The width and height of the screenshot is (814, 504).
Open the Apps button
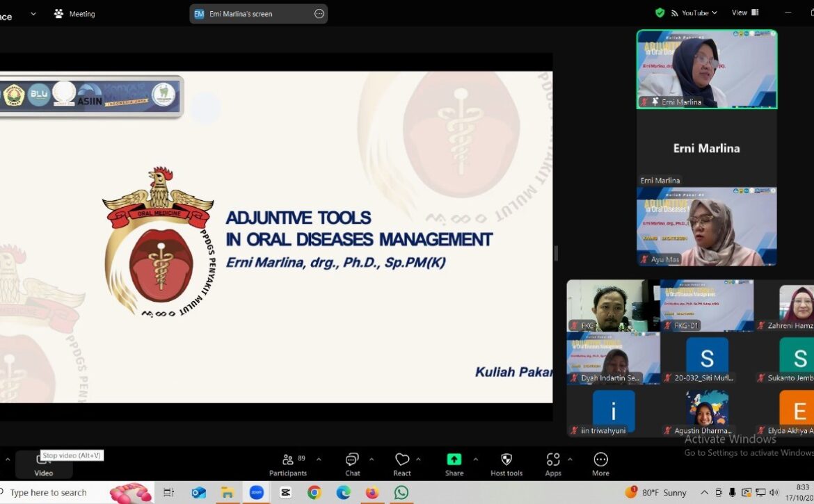[553, 464]
